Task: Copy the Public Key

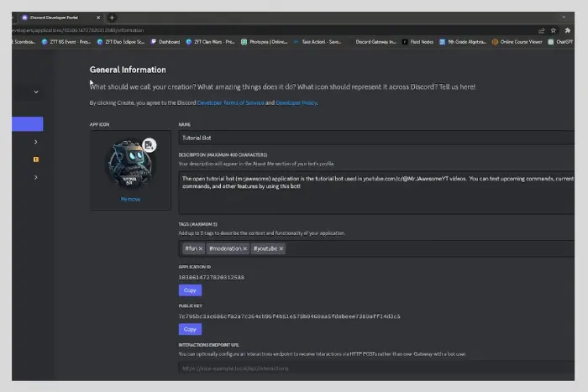Action: point(190,329)
